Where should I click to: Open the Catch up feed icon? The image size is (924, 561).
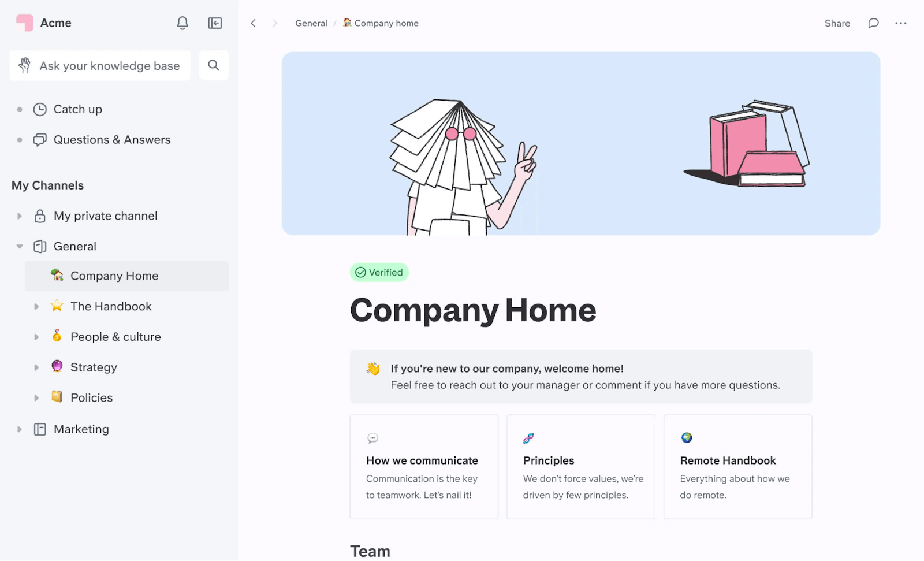point(39,109)
